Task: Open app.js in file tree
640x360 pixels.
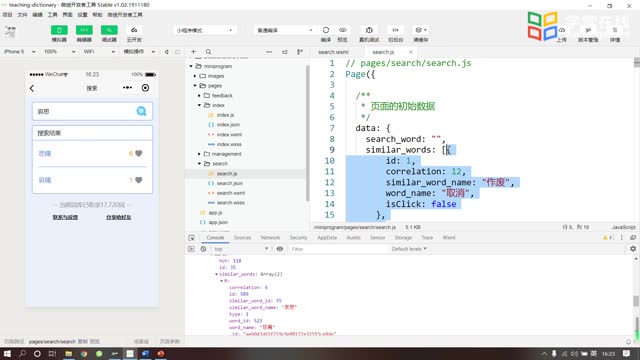Action: pos(215,213)
